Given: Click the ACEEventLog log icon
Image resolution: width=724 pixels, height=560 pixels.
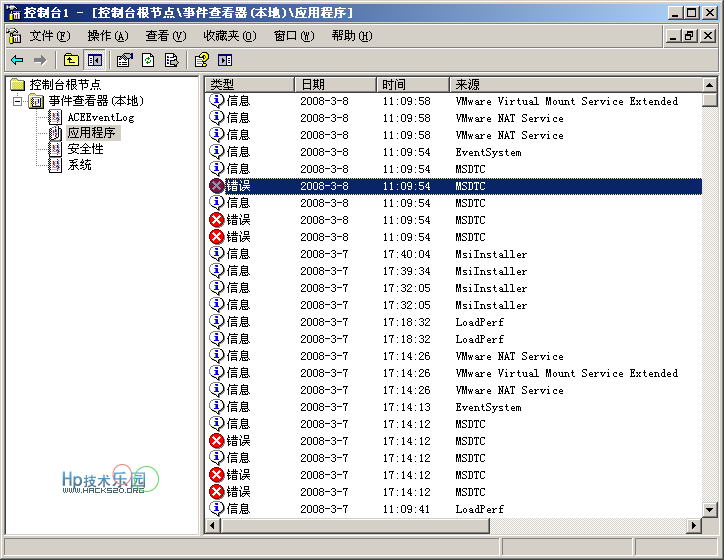Looking at the screenshot, I should pos(55,117).
